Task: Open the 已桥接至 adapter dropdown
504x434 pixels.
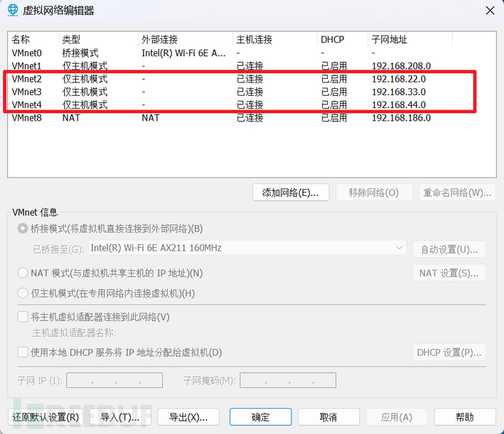Action: point(248,248)
